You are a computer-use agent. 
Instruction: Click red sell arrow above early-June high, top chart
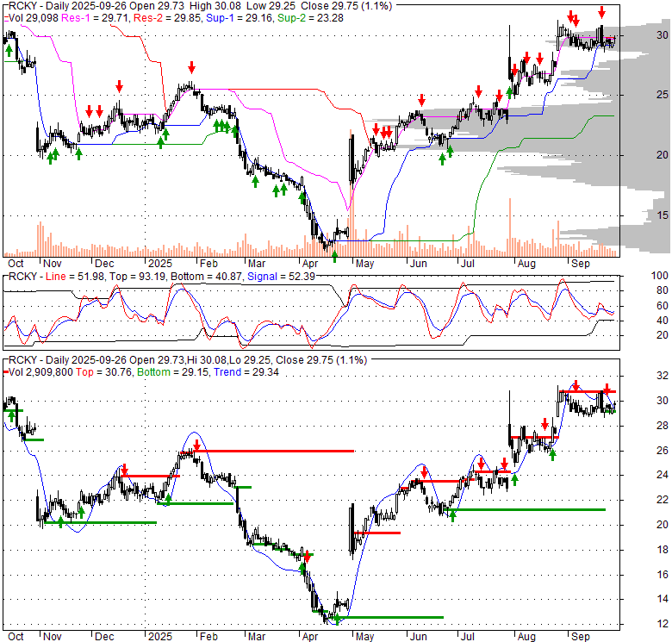tap(421, 100)
